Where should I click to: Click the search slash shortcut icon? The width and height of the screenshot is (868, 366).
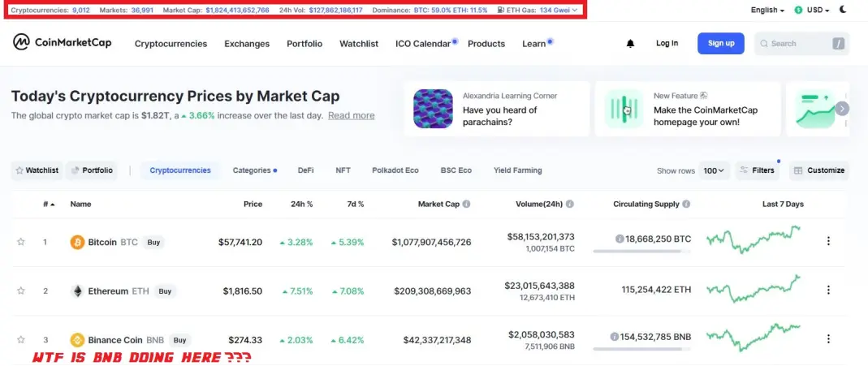[x=840, y=44]
